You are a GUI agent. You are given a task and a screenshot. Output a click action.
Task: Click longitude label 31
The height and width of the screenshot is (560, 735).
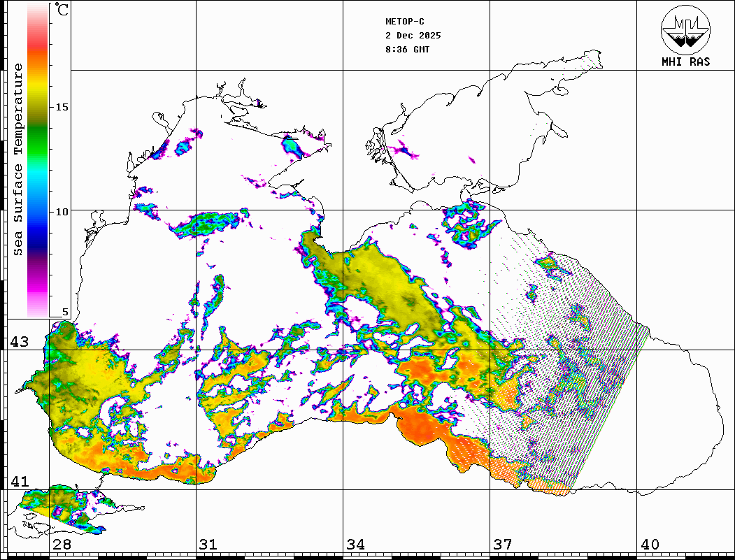[x=208, y=545]
